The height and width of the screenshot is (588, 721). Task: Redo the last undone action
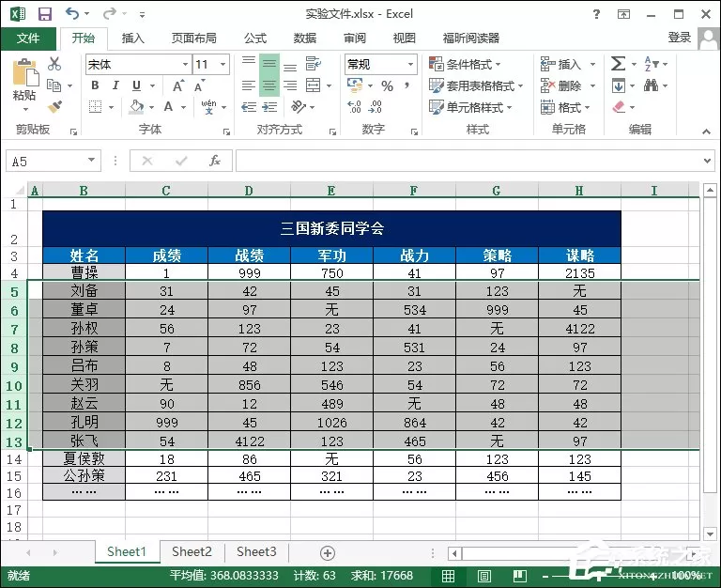pos(110,13)
